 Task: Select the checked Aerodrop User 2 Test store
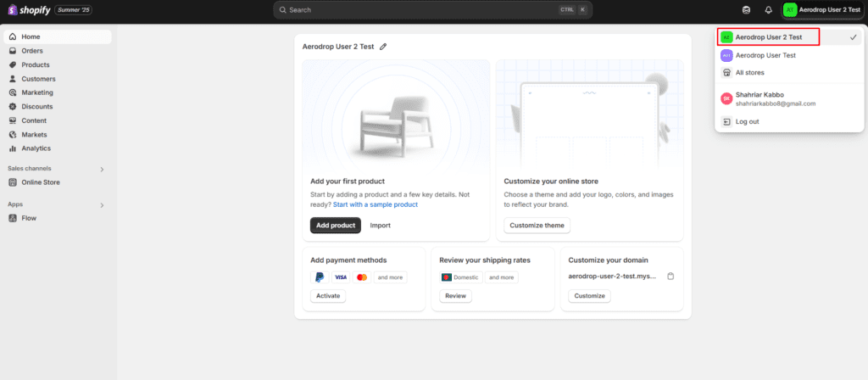(x=768, y=37)
